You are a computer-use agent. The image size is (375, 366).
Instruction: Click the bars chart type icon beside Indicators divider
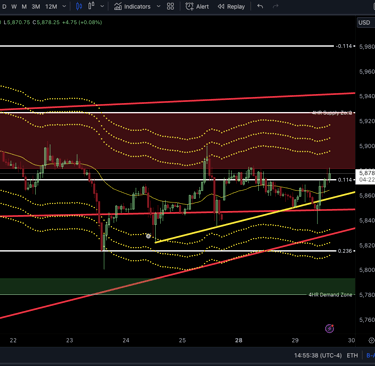click(91, 6)
